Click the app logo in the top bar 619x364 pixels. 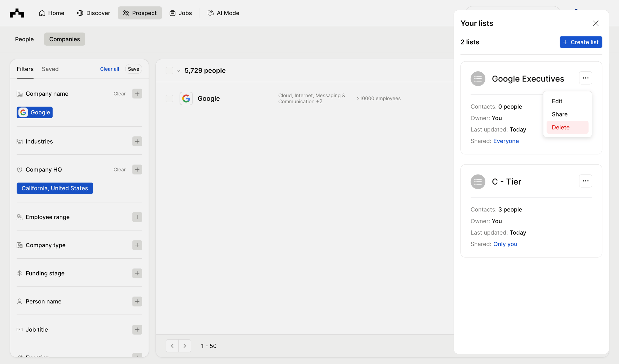[x=17, y=13]
